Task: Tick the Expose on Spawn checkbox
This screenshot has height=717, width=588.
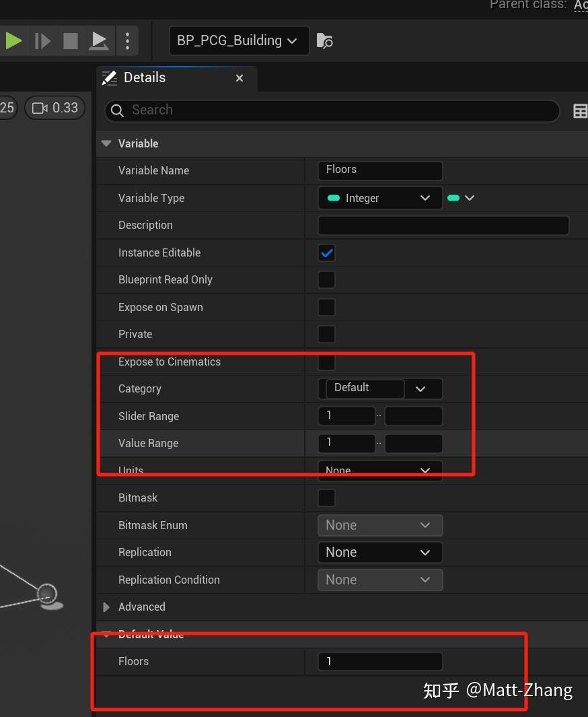Action: click(x=326, y=308)
